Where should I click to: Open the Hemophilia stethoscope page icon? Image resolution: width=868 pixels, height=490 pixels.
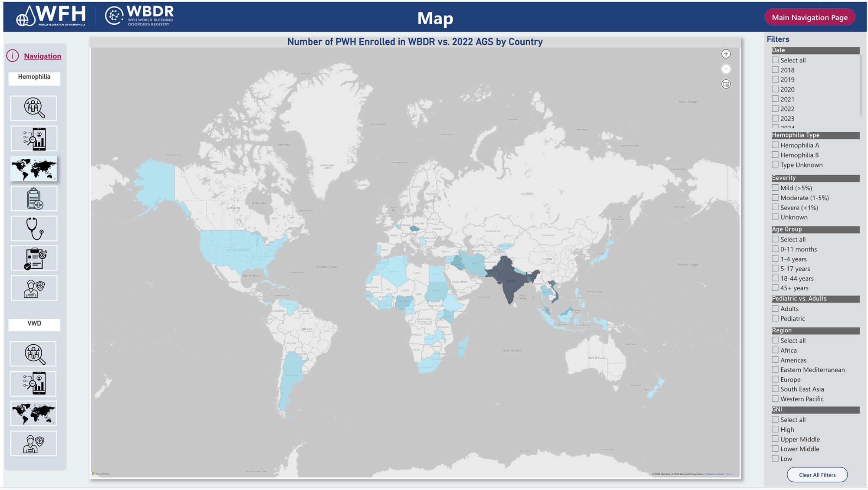point(34,229)
